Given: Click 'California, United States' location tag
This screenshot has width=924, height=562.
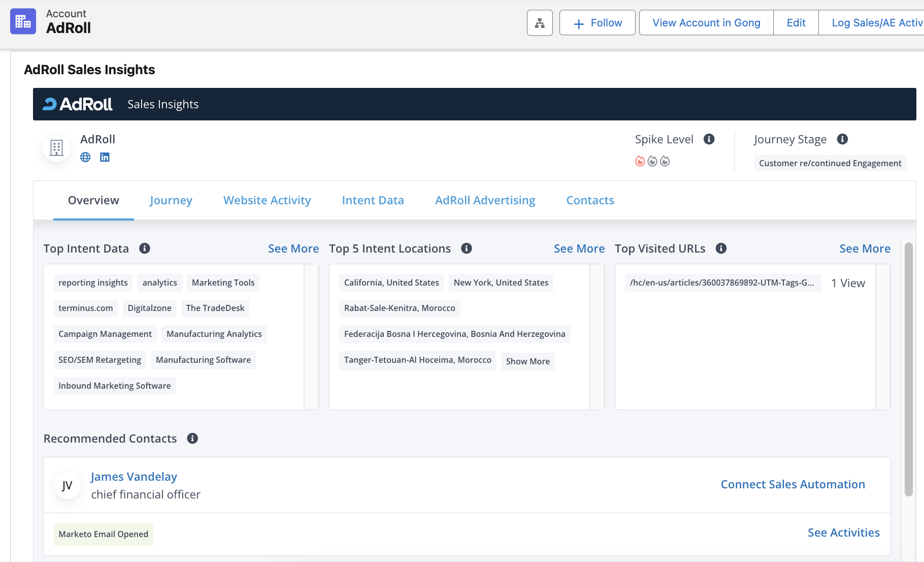Looking at the screenshot, I should 391,283.
